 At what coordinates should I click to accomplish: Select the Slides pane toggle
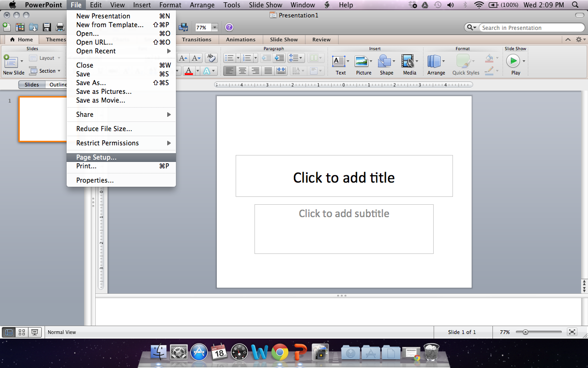[x=32, y=85]
